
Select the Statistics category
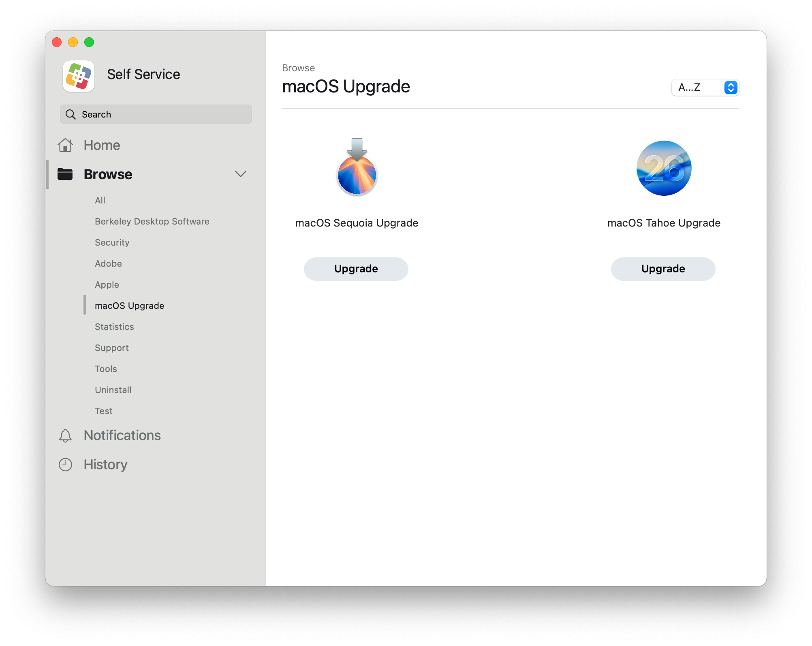[x=114, y=327]
